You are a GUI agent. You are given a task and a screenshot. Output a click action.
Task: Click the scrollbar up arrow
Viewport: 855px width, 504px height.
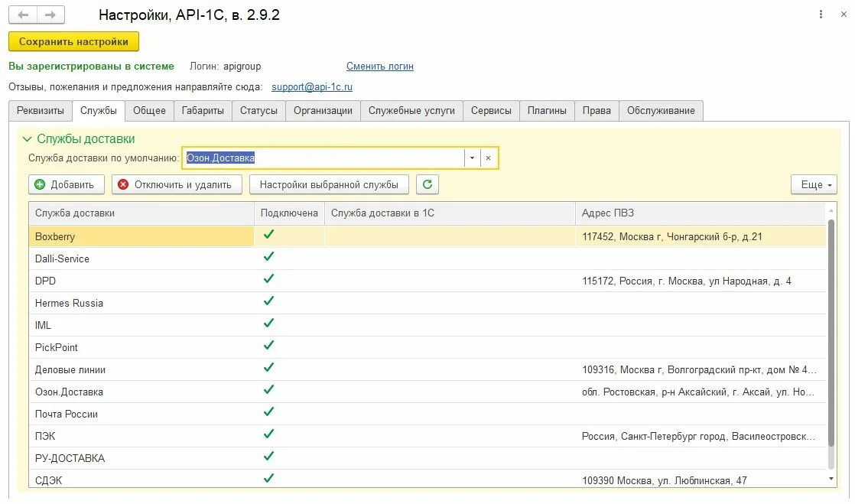(x=831, y=210)
